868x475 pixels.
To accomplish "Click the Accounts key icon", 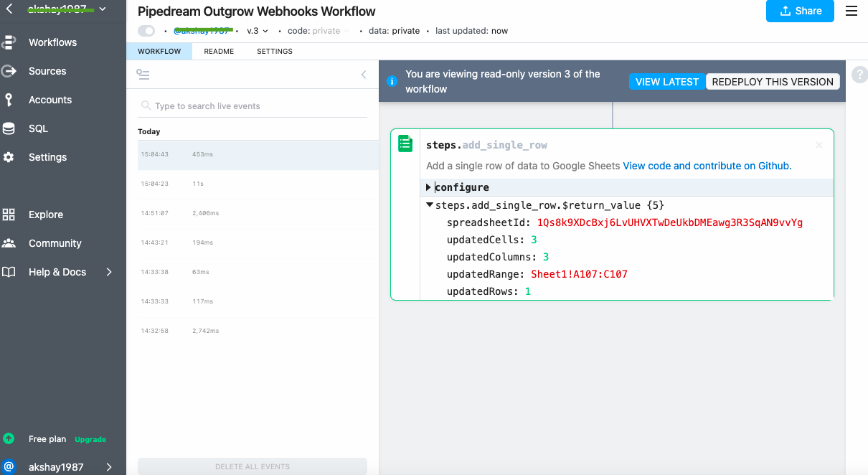I will click(9, 100).
